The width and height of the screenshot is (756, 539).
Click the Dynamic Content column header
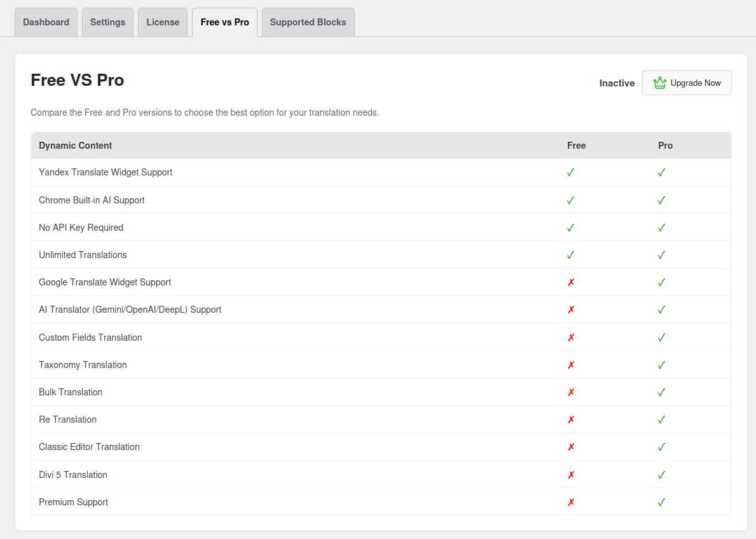coord(75,146)
